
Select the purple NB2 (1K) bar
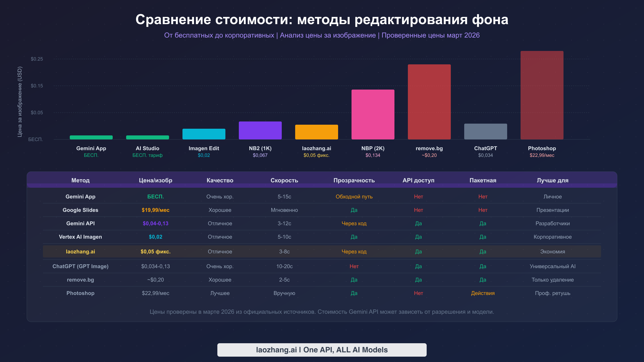260,130
